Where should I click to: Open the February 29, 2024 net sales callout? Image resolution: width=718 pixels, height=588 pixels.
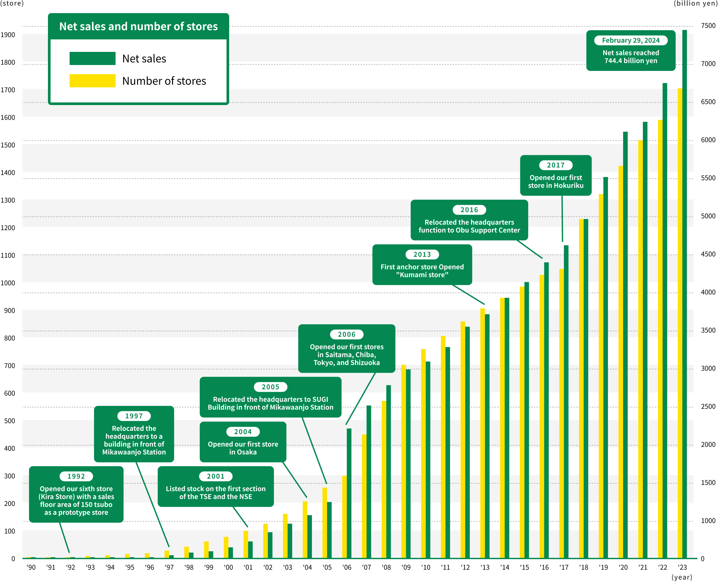tap(631, 51)
